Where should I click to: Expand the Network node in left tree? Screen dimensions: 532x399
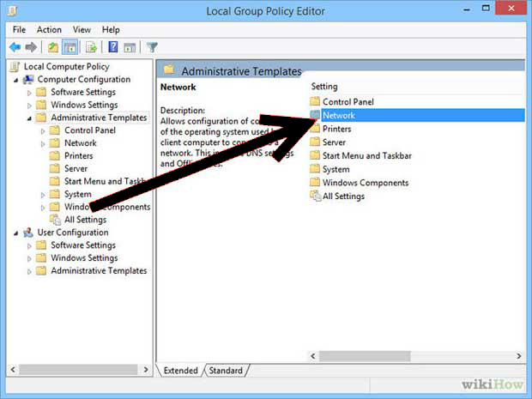(44, 143)
